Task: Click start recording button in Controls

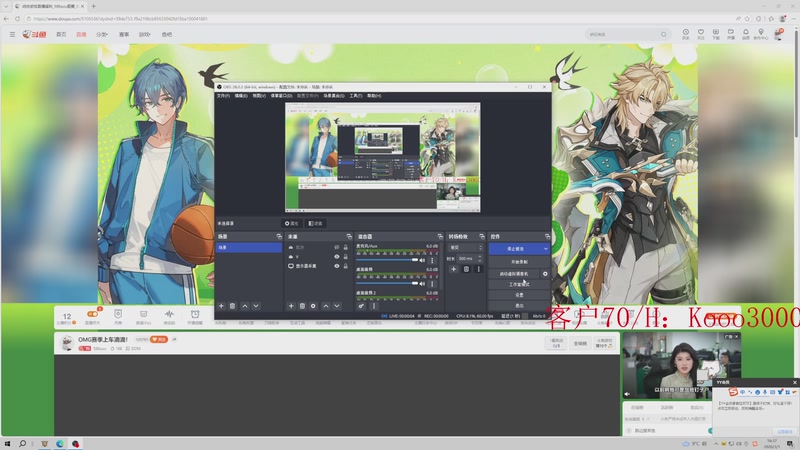Action: [519, 262]
